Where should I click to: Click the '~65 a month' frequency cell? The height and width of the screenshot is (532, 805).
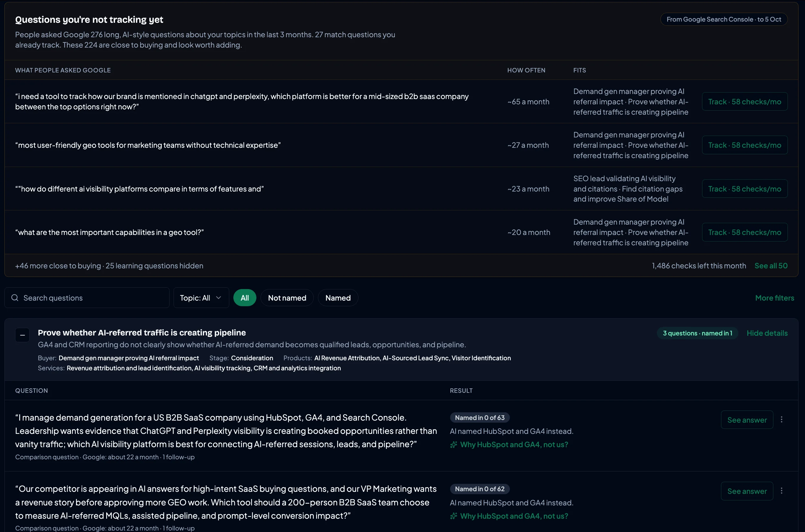tap(528, 101)
